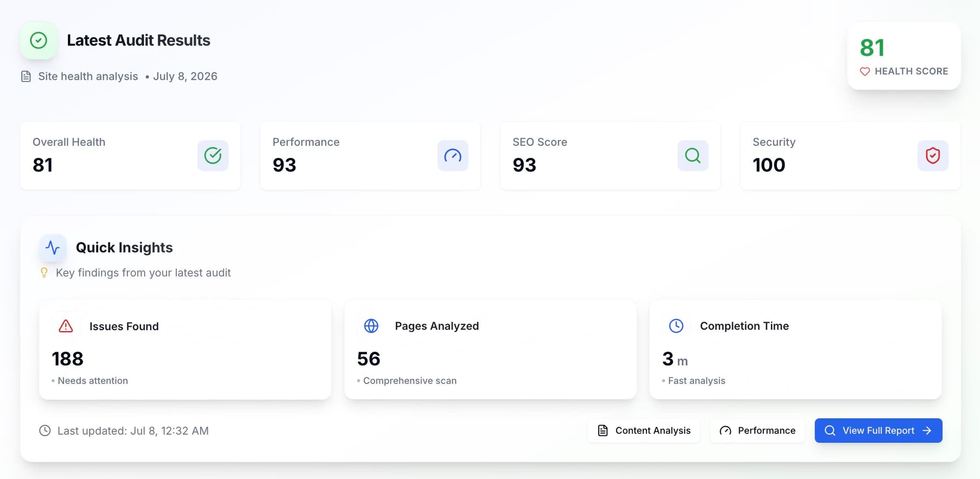
Task: Click the Last updated timestamp text
Action: click(133, 431)
